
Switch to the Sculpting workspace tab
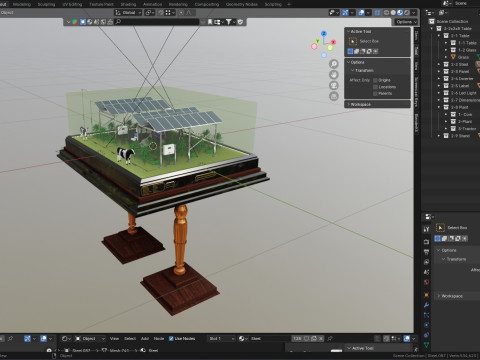click(46, 4)
